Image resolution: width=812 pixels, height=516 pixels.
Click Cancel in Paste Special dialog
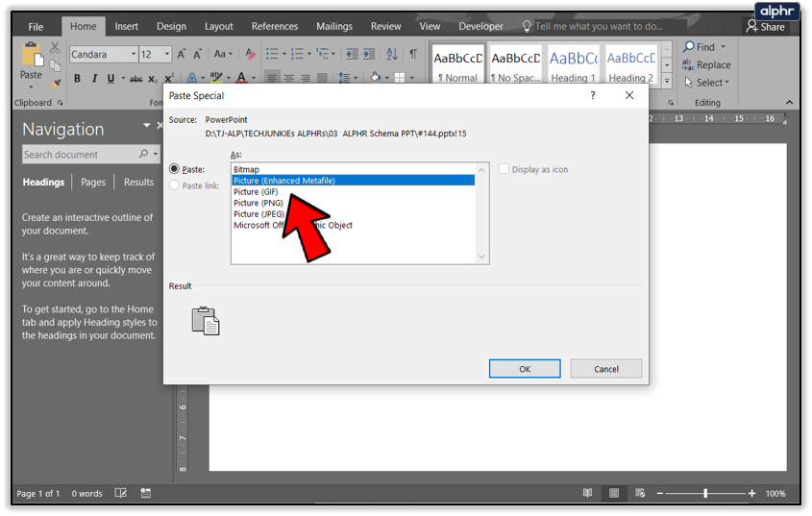606,369
